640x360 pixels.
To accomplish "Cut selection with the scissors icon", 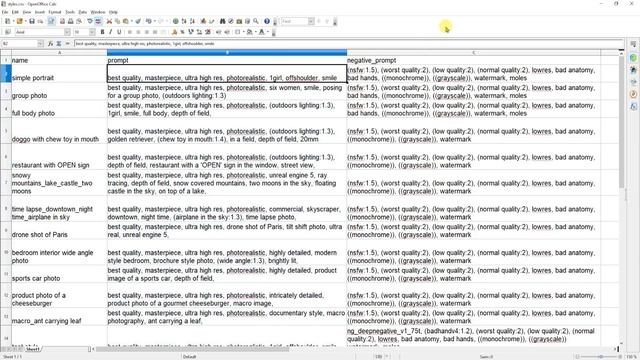I will [x=109, y=21].
